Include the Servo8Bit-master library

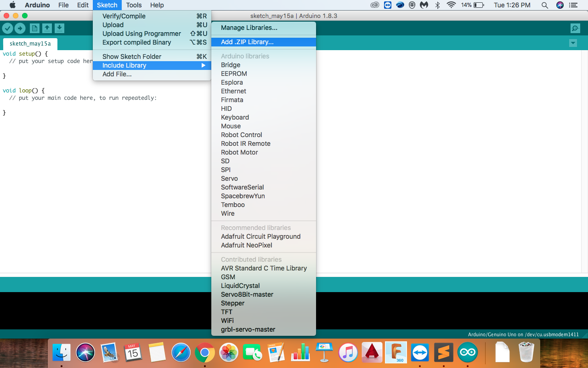click(264, 294)
